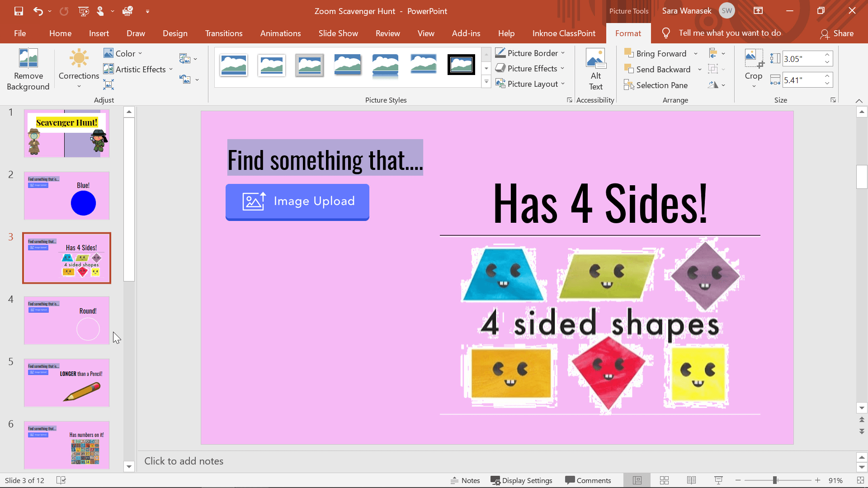Screen dimensions: 868x488
Task: Switch to Slide Sorter view icon
Action: click(x=664, y=480)
